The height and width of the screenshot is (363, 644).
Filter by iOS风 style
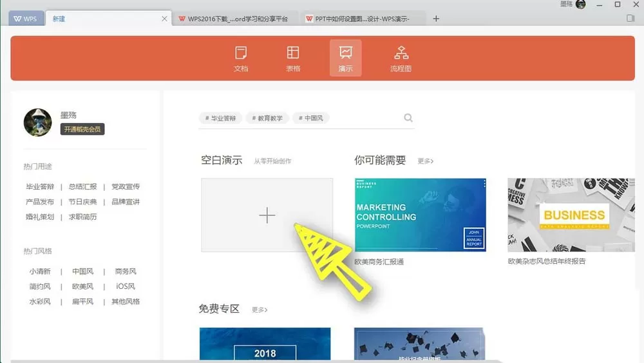(126, 286)
